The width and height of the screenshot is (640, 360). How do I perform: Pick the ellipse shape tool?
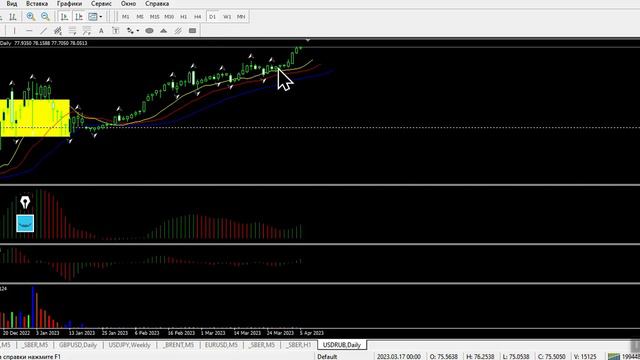(149, 31)
